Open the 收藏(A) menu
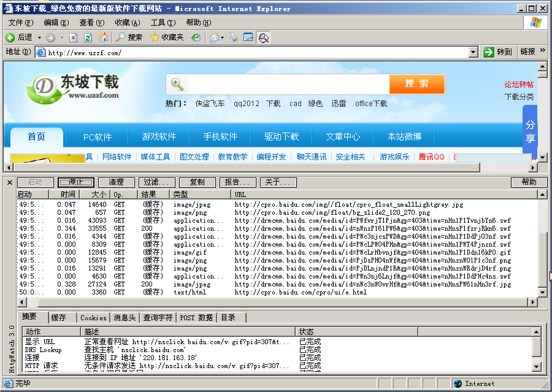Viewport: 552px width, 392px height. click(128, 23)
